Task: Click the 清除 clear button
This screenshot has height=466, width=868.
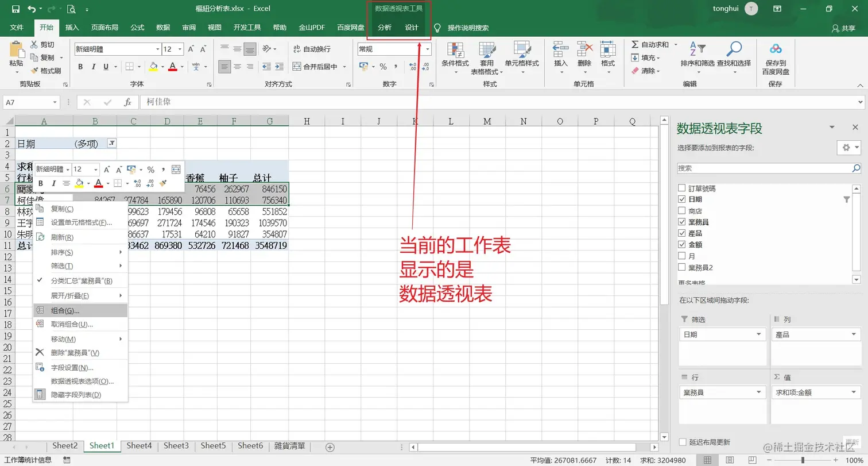Action: (645, 71)
